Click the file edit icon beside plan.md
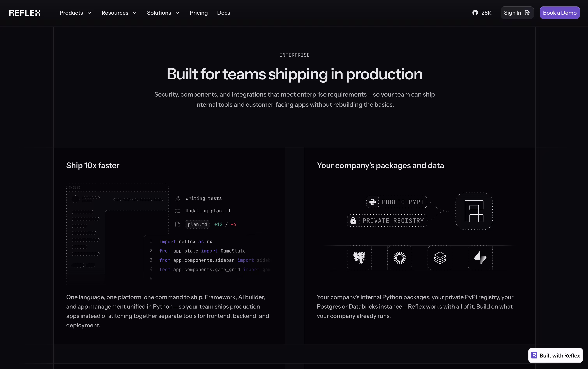Image resolution: width=588 pixels, height=369 pixels. pos(178,224)
